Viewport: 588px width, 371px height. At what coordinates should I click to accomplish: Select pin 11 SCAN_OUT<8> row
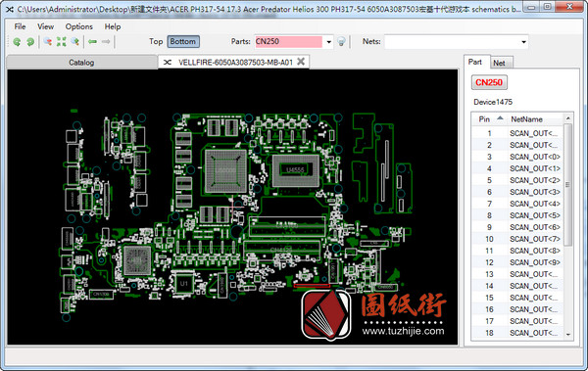pos(517,251)
